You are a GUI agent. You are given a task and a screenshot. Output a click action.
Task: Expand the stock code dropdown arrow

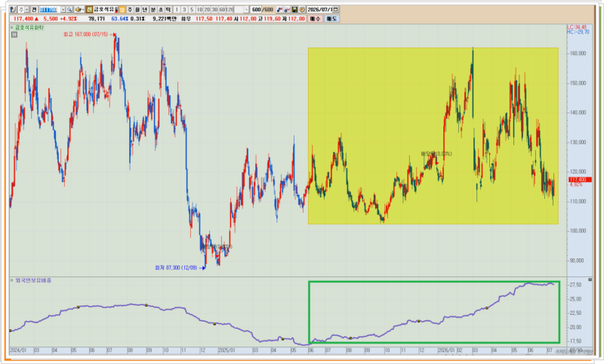[63, 9]
